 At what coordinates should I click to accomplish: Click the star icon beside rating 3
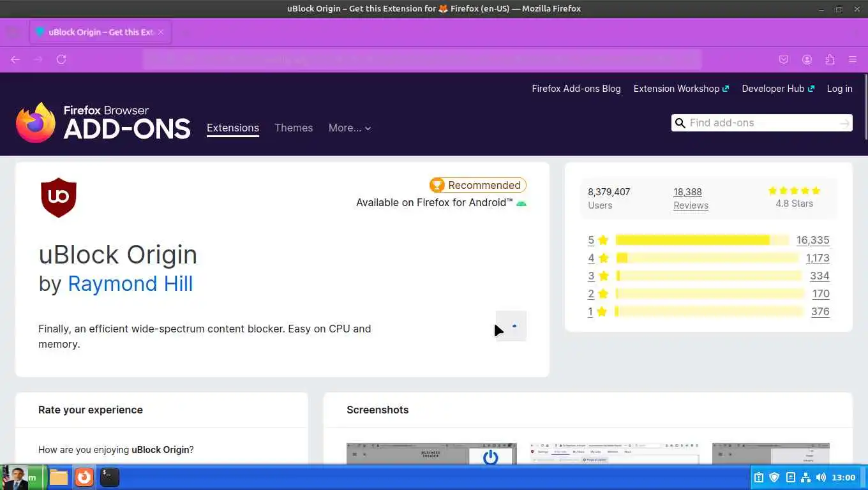coord(603,276)
